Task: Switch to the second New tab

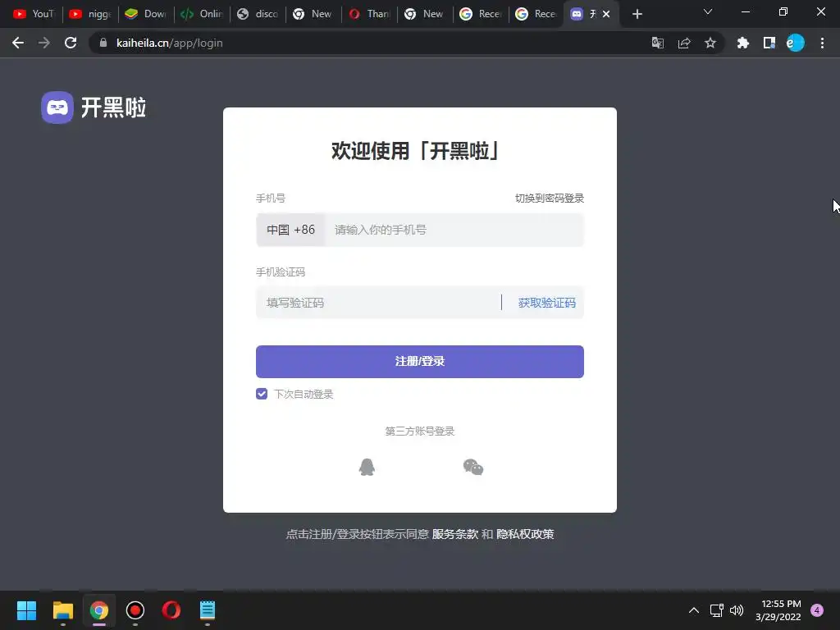Action: 425,14
